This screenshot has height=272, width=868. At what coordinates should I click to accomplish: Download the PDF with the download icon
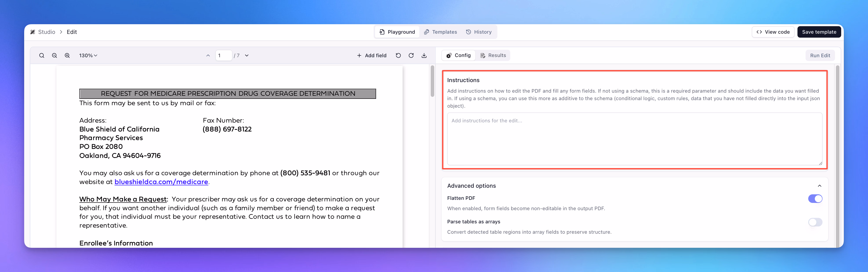tap(424, 56)
